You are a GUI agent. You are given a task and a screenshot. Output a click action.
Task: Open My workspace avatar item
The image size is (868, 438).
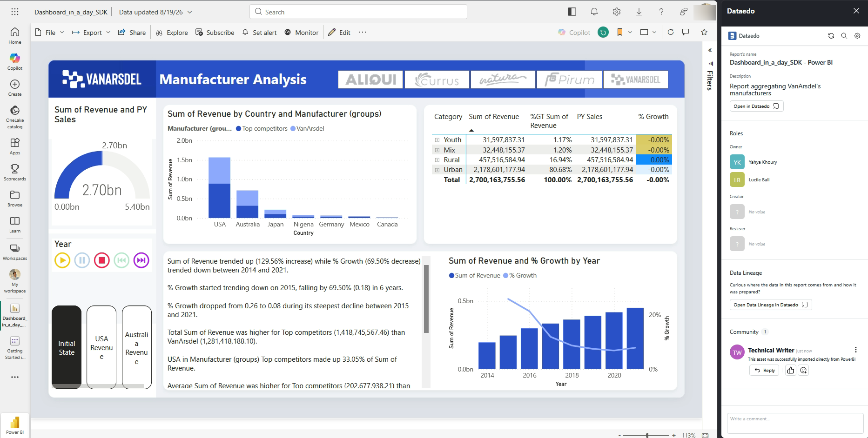click(15, 281)
